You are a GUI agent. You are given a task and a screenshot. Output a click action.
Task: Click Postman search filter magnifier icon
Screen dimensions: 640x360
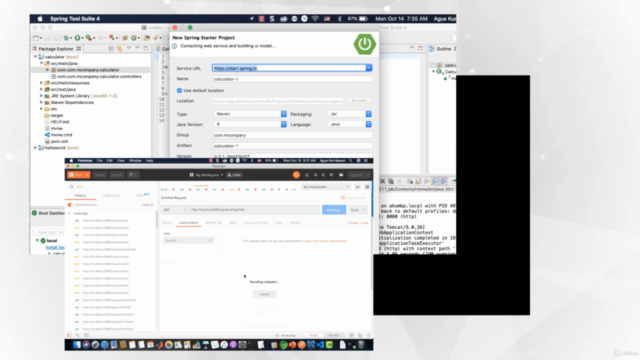71,187
